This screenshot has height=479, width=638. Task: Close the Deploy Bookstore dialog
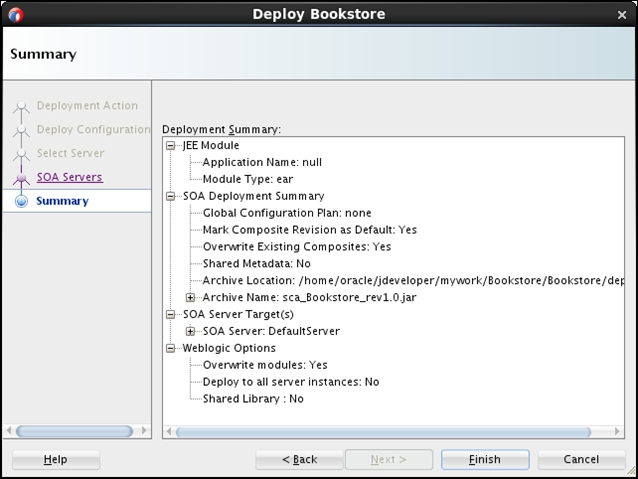pos(622,15)
